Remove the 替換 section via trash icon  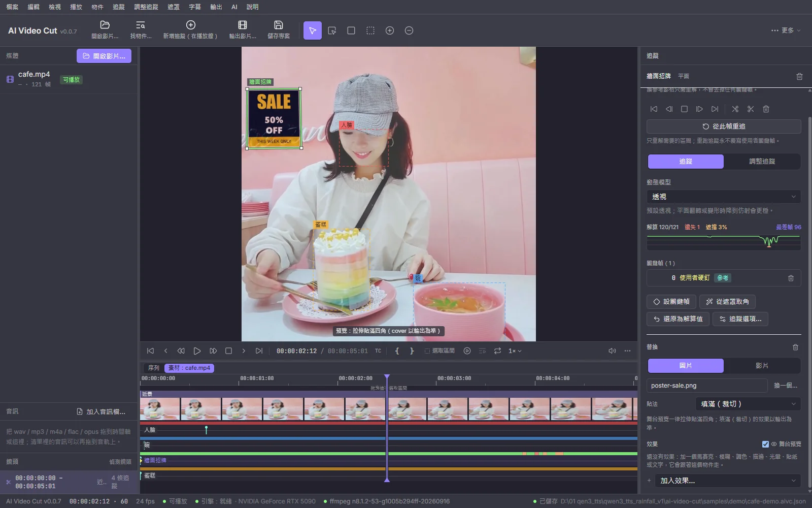[795, 347]
